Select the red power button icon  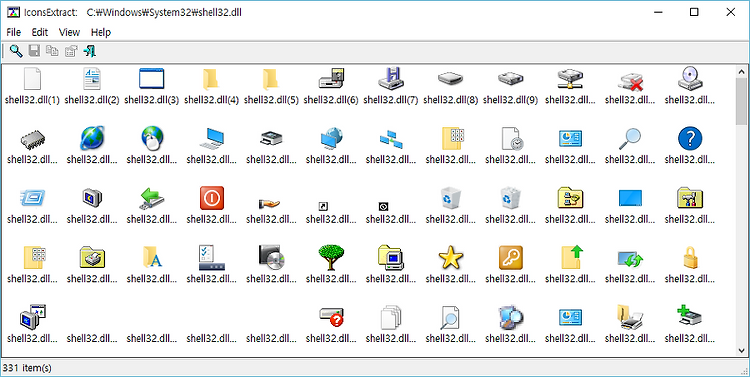point(211,198)
